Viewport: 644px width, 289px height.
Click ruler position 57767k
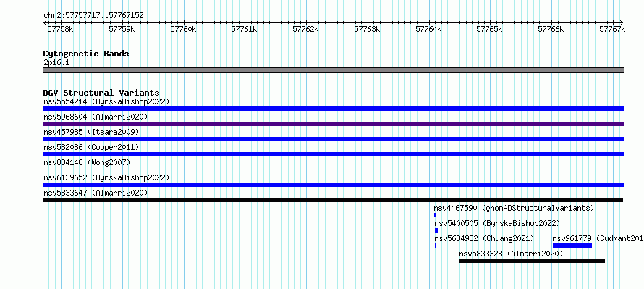(612, 29)
